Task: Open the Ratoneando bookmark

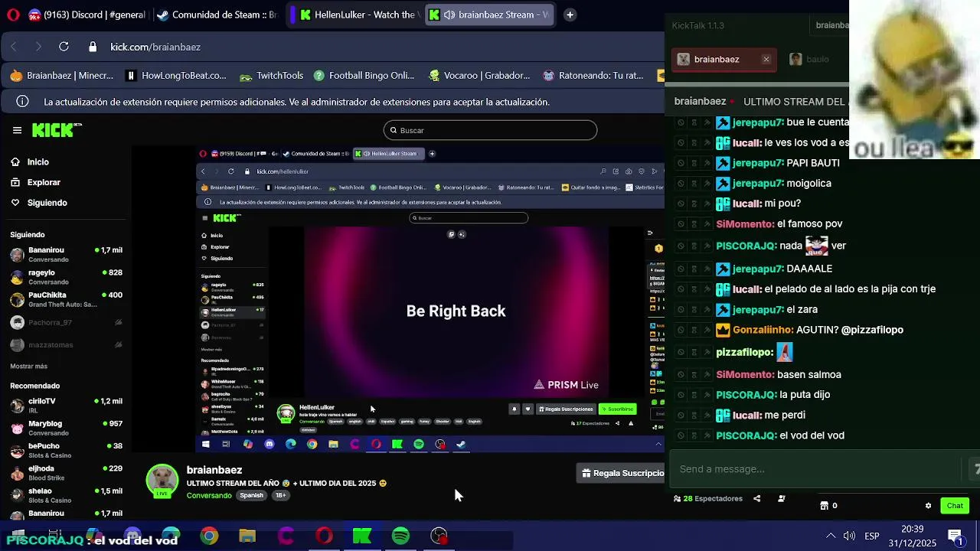Action: (x=593, y=76)
